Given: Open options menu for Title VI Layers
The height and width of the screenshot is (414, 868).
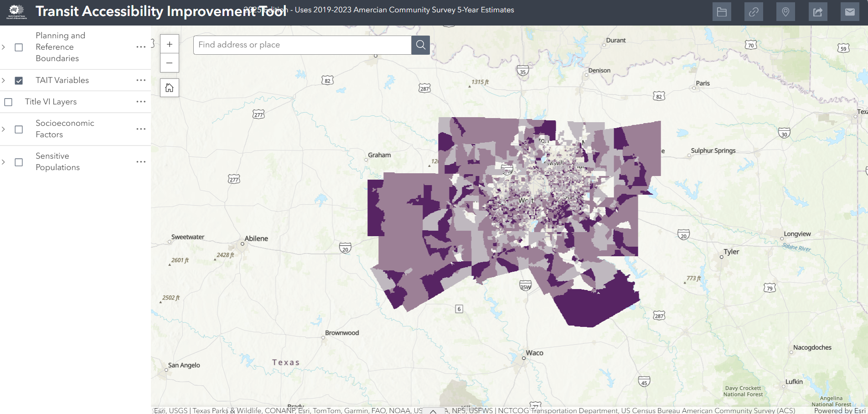Looking at the screenshot, I should click(x=141, y=102).
